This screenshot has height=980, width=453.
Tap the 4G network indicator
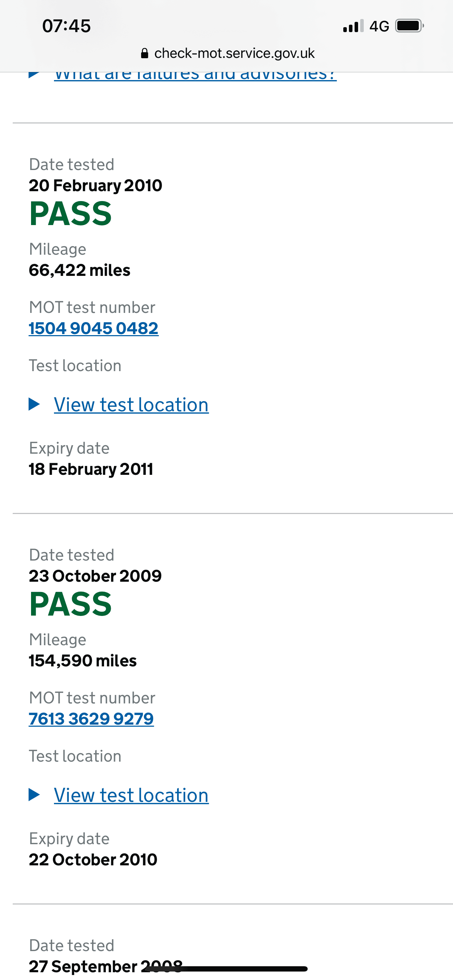pyautogui.click(x=379, y=26)
